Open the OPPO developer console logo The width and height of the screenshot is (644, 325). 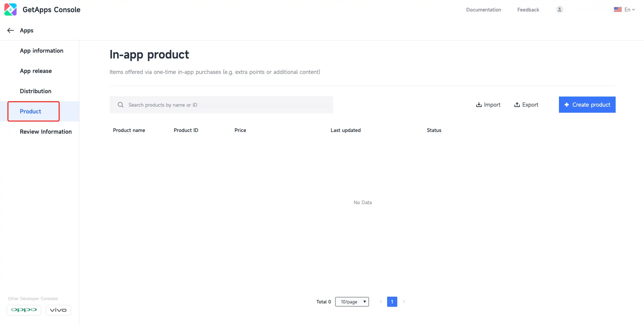pyautogui.click(x=24, y=310)
